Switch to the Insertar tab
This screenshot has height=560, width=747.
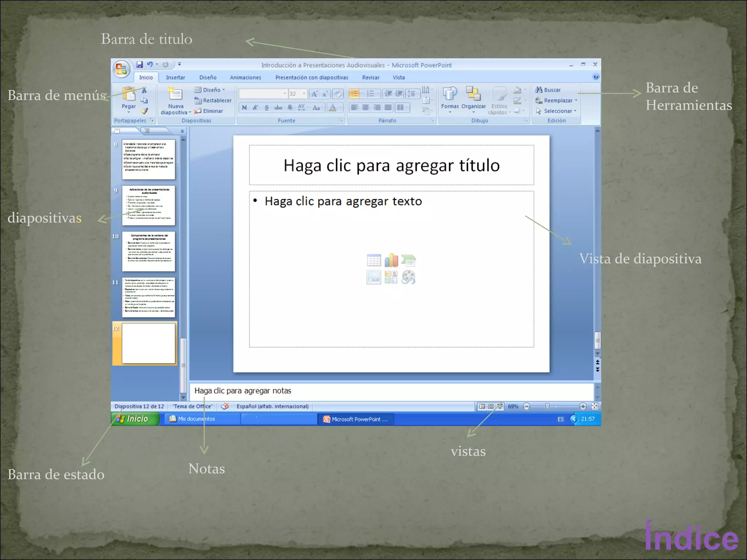[175, 77]
